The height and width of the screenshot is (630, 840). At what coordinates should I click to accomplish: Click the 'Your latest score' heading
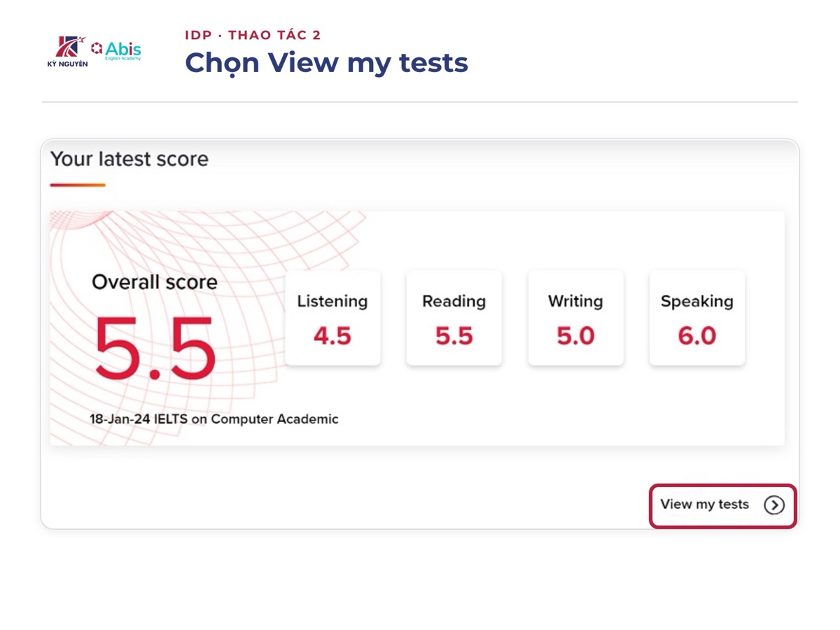click(x=129, y=159)
